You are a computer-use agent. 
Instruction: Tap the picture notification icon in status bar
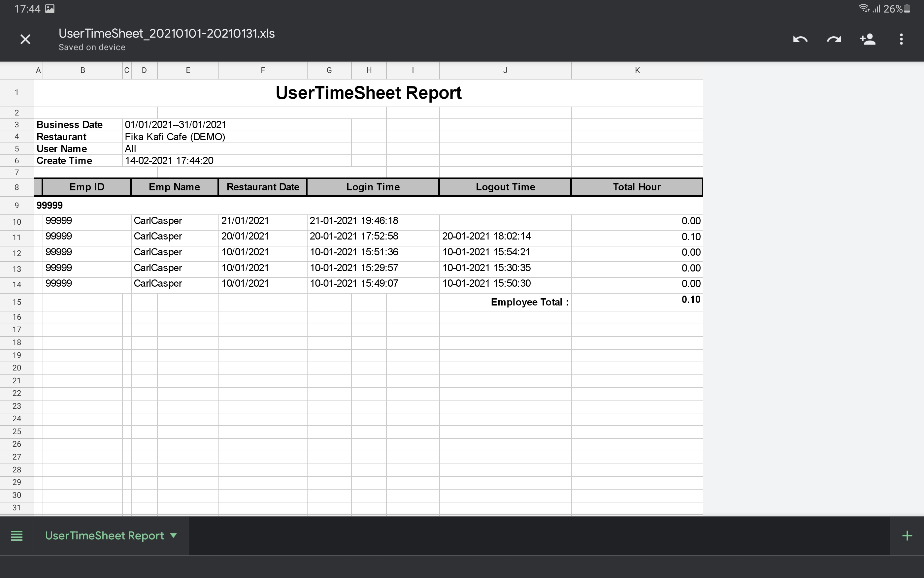tap(50, 9)
